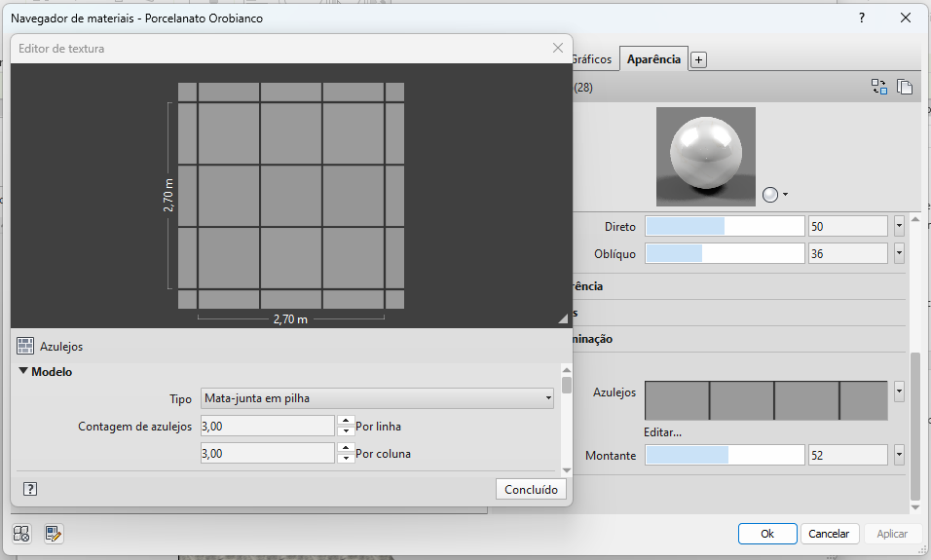Increase Por coluna tile count
This screenshot has width=931, height=560.
coord(346,448)
